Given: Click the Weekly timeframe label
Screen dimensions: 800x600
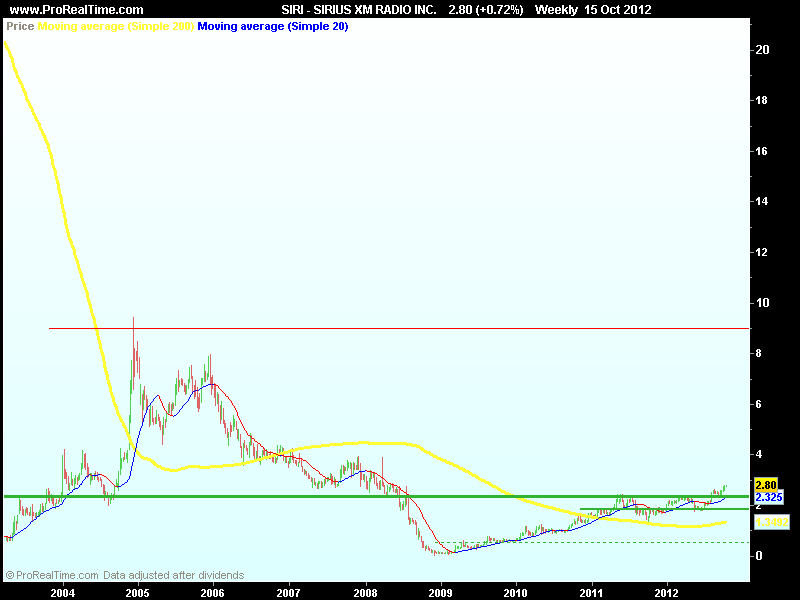Looking at the screenshot, I should coord(556,10).
